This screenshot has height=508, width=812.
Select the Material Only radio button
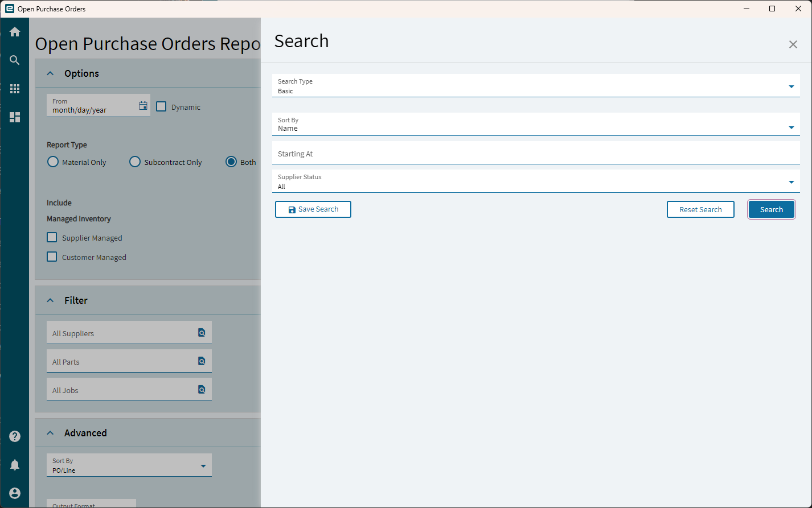click(x=53, y=162)
